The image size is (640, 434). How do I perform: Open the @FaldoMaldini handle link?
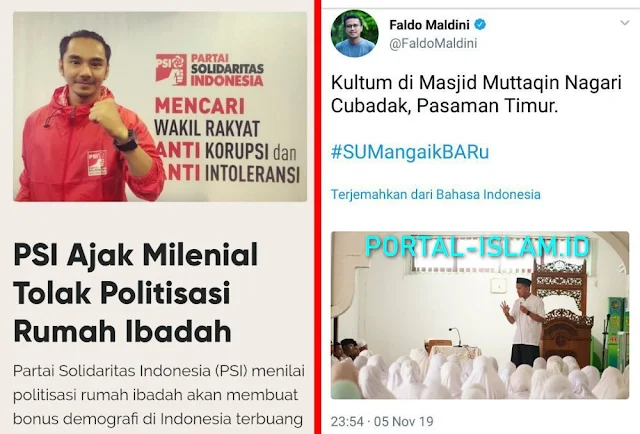[433, 43]
